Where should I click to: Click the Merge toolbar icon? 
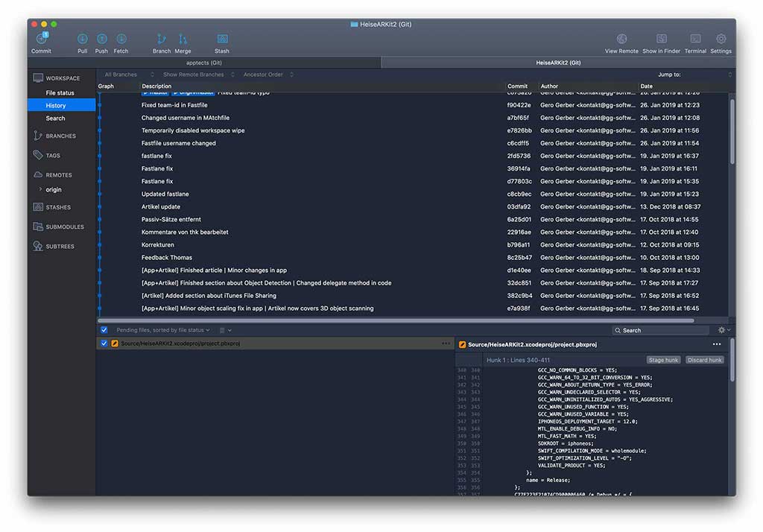183,39
